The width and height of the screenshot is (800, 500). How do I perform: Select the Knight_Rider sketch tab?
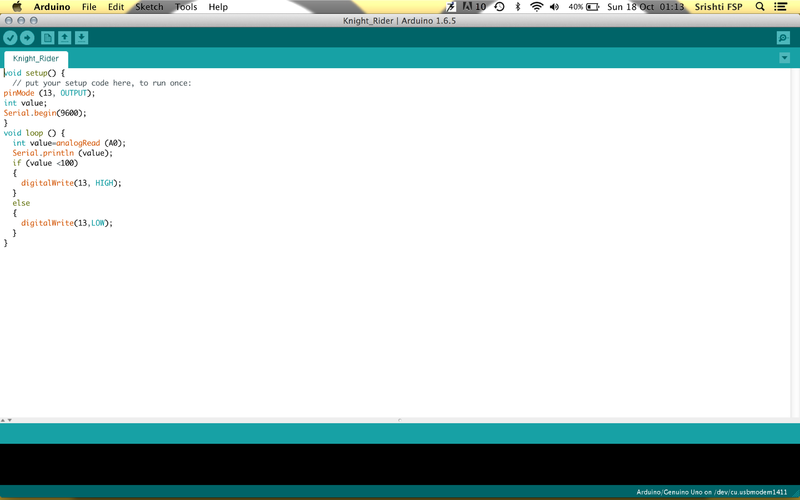pos(36,59)
